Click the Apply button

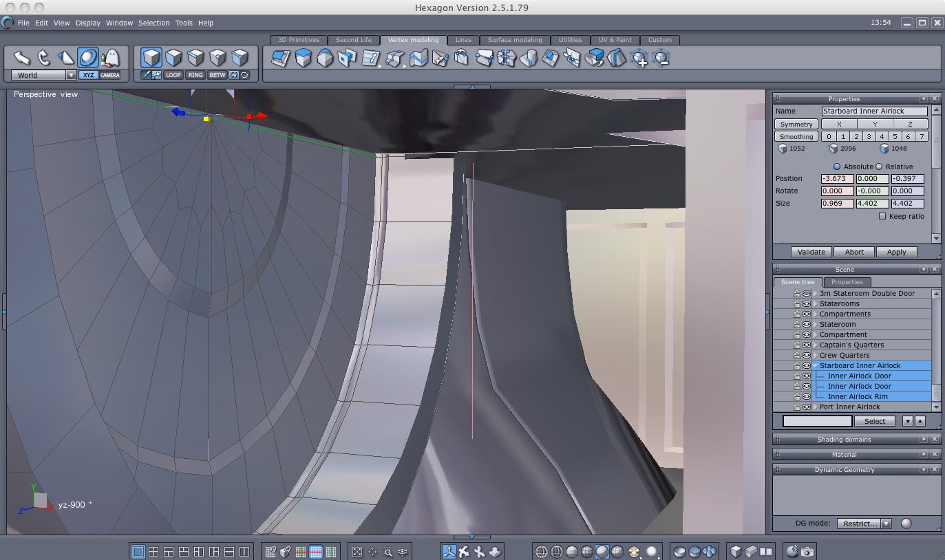pyautogui.click(x=896, y=252)
